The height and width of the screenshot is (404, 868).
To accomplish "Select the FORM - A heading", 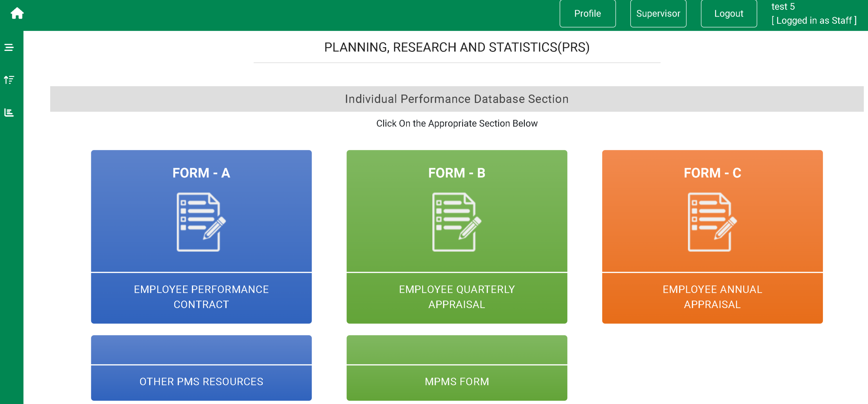I will point(201,173).
